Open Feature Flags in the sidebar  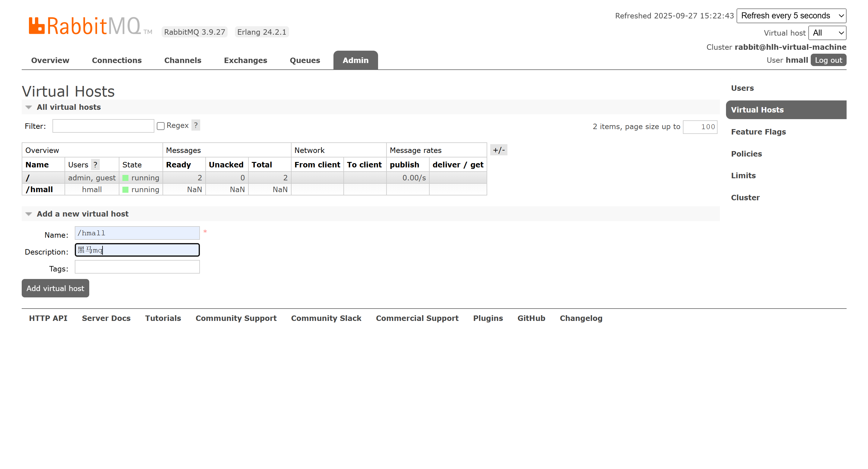pos(758,132)
